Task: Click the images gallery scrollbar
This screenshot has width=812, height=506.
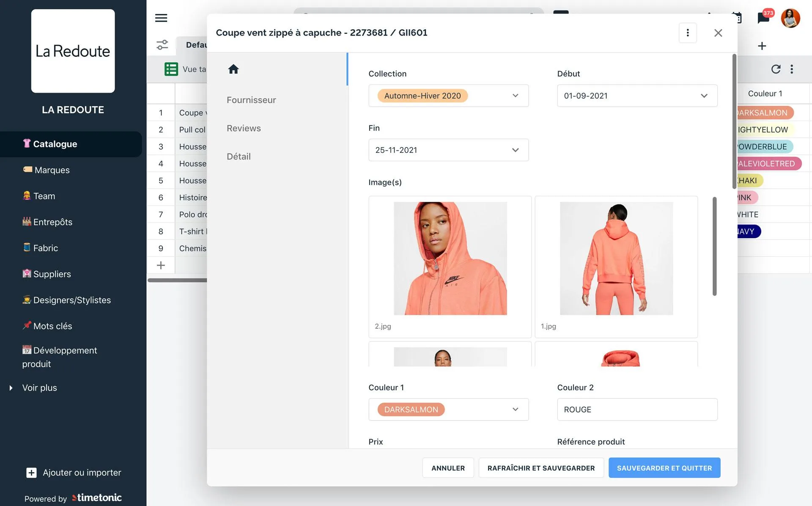Action: (714, 246)
